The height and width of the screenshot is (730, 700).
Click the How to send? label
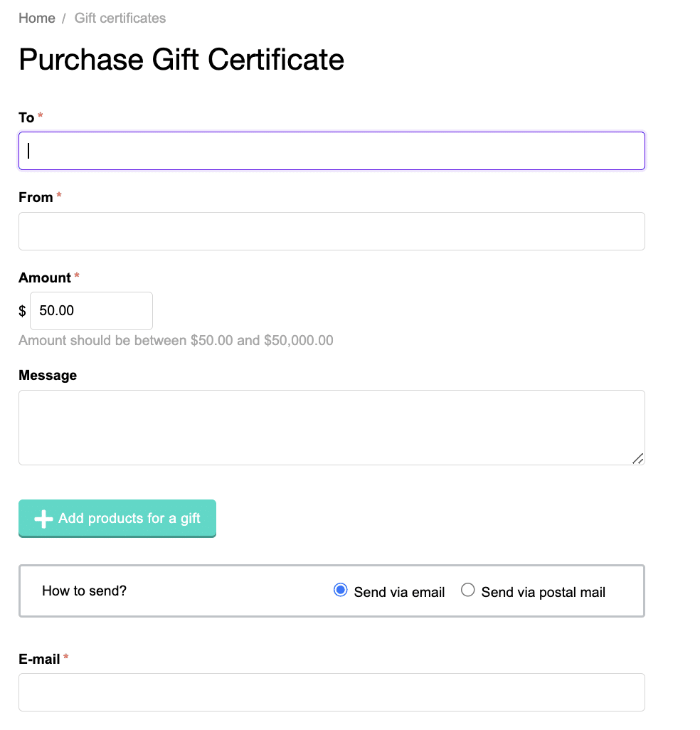(x=84, y=591)
